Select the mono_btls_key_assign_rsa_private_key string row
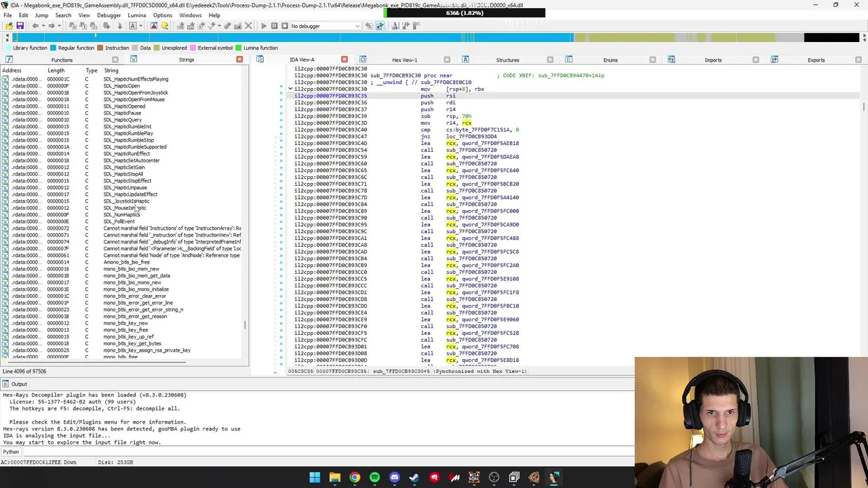 point(122,350)
